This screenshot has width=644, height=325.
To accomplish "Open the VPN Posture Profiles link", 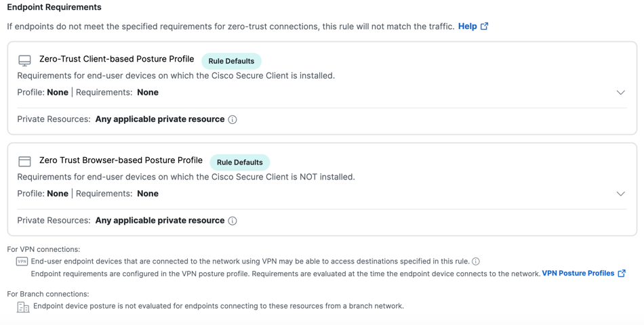I will pyautogui.click(x=578, y=274).
